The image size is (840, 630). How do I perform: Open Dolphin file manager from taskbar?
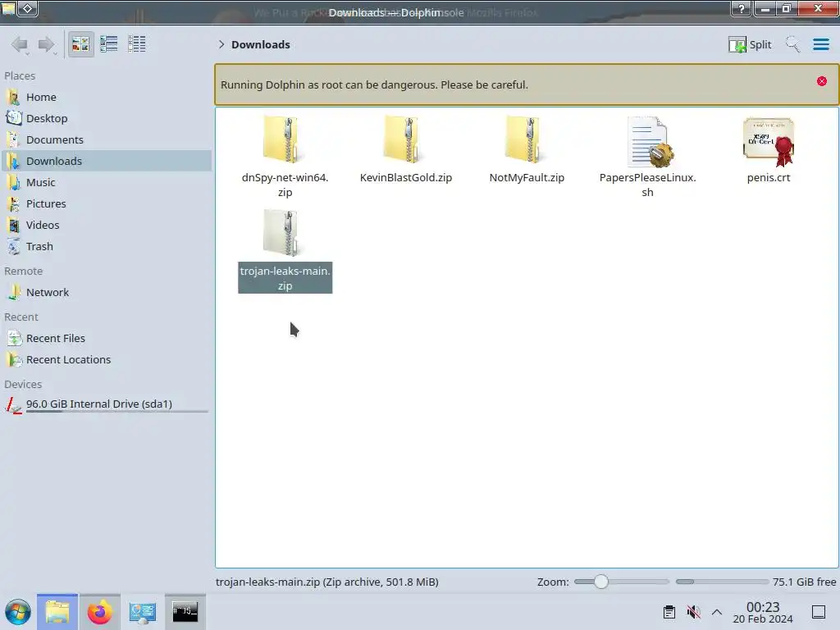point(57,612)
